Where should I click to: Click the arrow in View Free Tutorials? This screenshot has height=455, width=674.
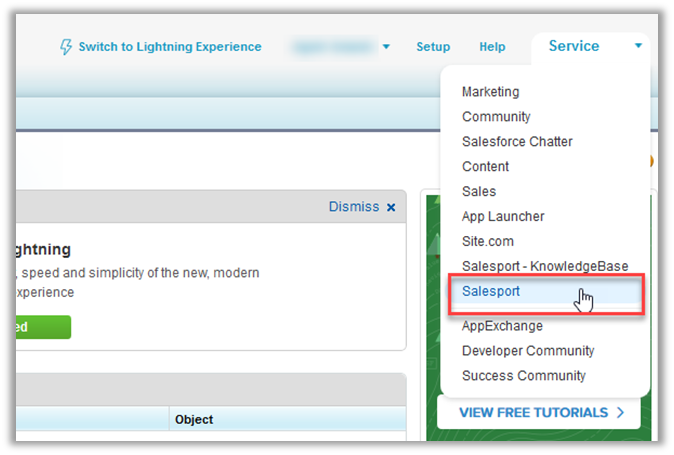point(621,412)
